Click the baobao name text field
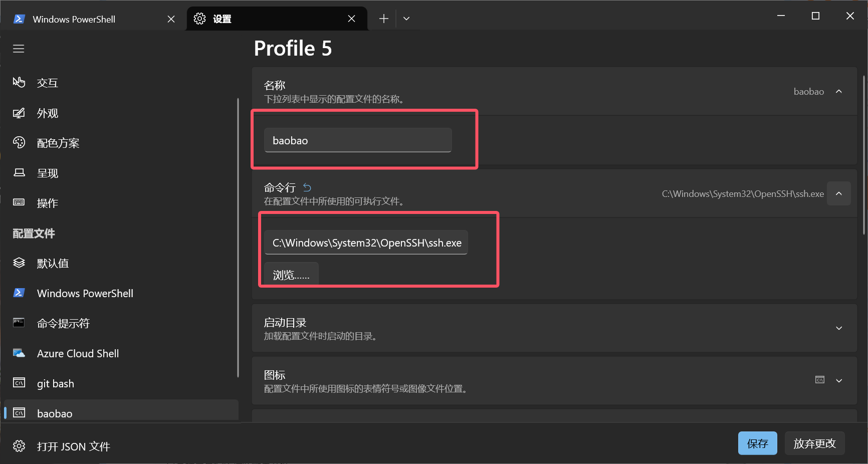The image size is (868, 464). pos(358,141)
